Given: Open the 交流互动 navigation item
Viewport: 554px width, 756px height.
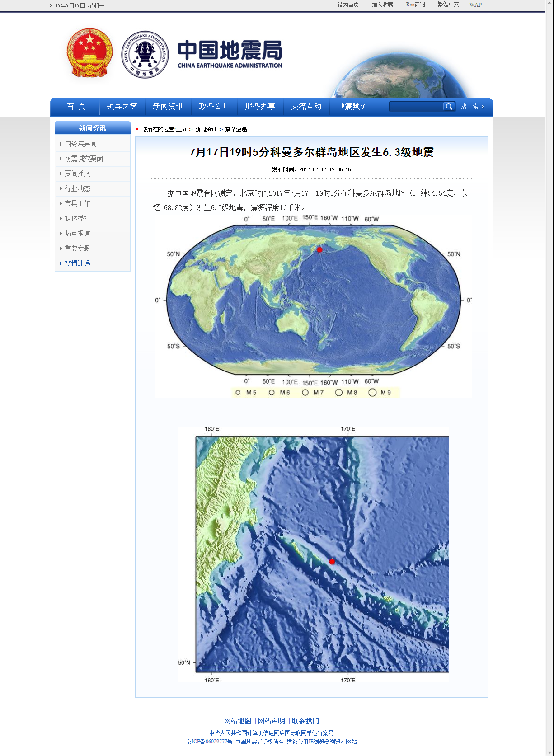Looking at the screenshot, I should pyautogui.click(x=306, y=107).
